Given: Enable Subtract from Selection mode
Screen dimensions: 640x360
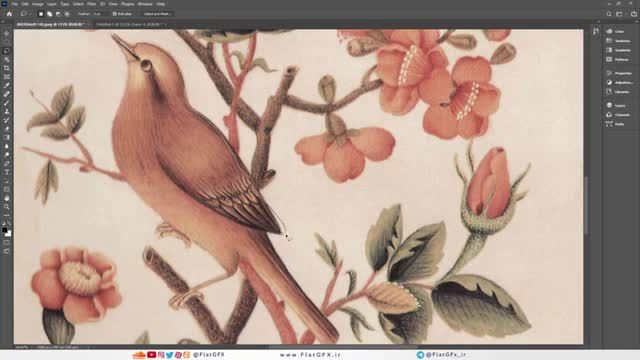Looking at the screenshot, I should point(58,14).
